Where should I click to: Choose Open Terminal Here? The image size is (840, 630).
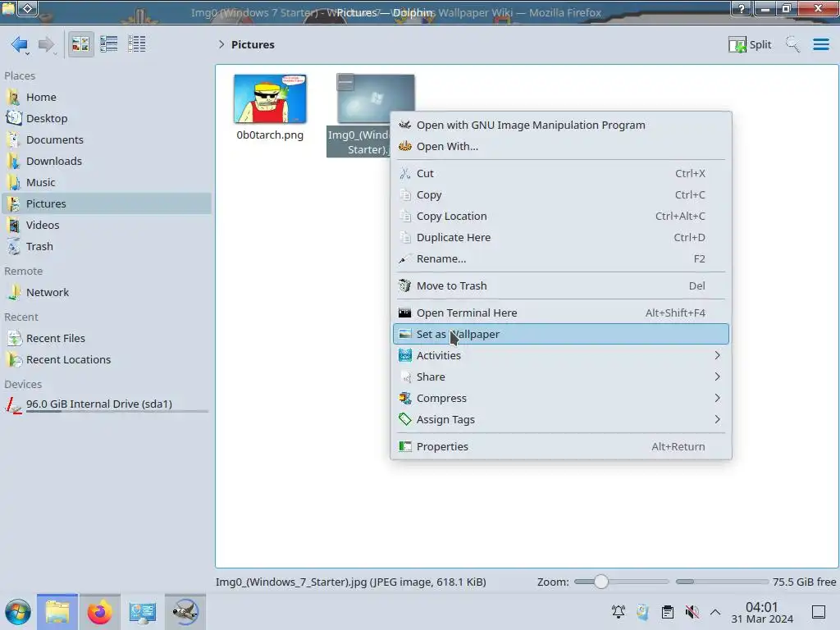[x=561, y=313]
